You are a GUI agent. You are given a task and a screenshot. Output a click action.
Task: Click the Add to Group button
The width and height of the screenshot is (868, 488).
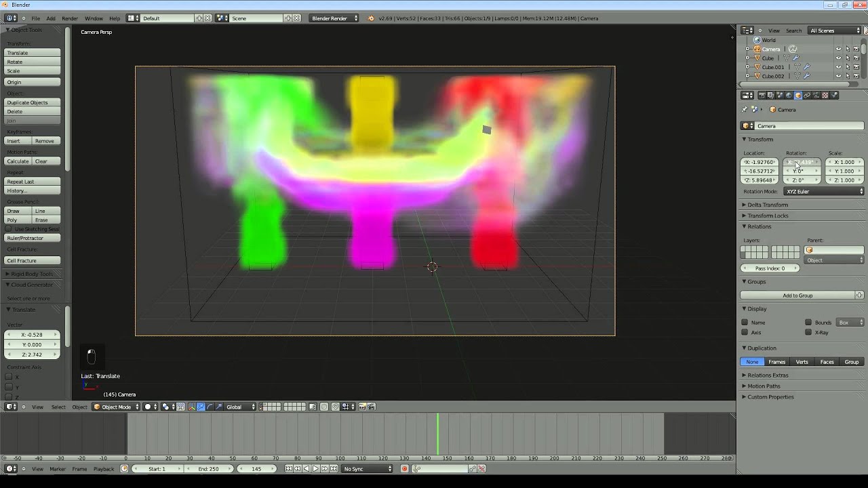click(x=797, y=296)
